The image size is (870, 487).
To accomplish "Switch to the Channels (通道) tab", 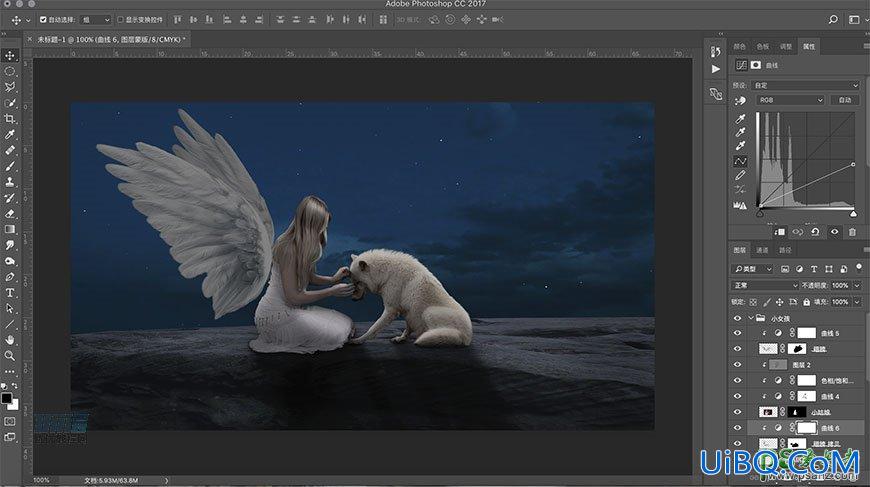I will [762, 250].
